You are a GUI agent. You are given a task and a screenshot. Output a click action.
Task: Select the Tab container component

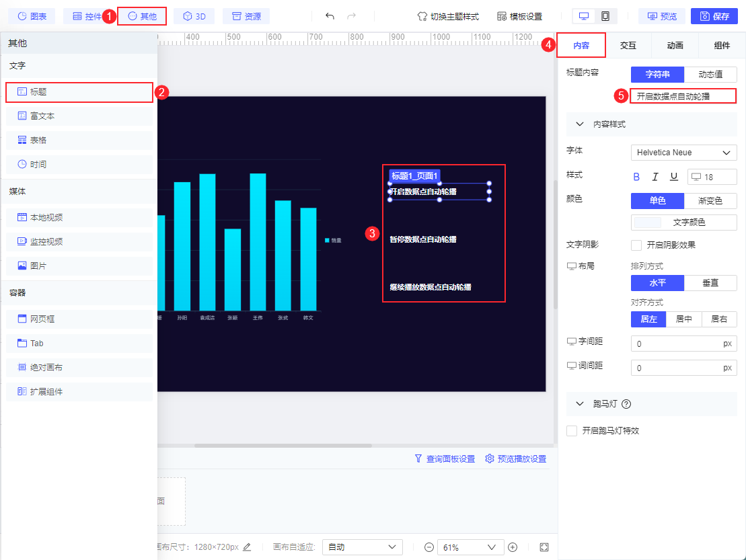click(x=79, y=344)
